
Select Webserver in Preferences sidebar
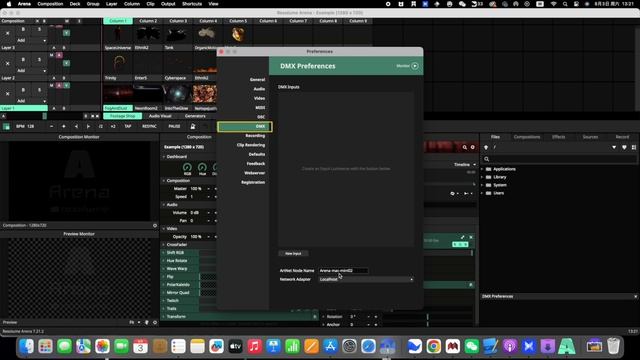(x=255, y=173)
